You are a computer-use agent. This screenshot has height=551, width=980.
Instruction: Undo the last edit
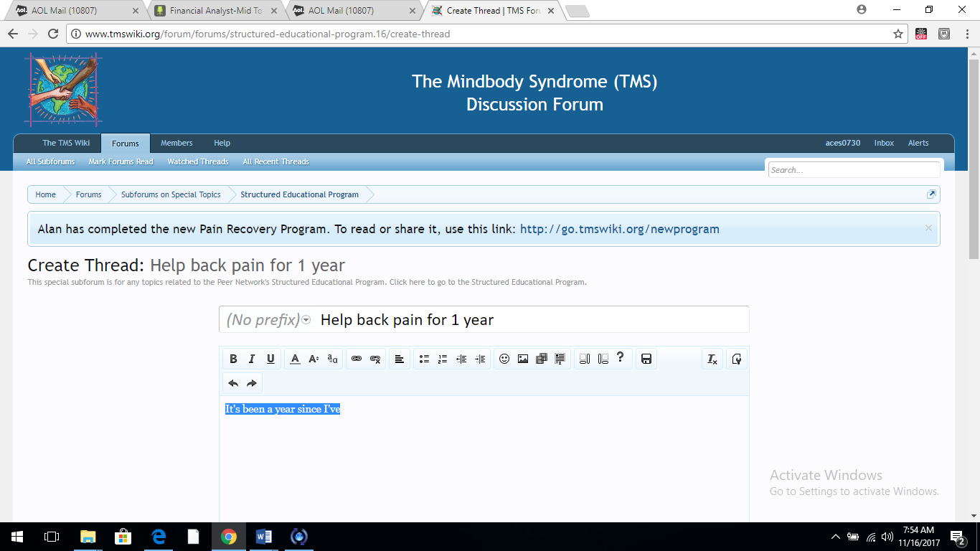point(233,383)
